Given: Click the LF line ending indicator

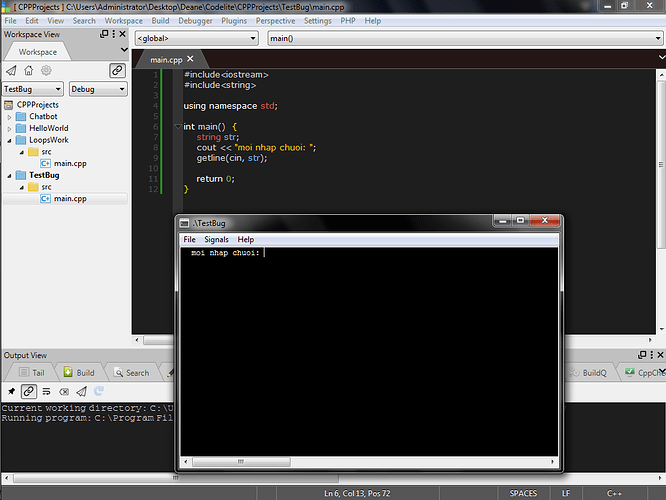Looking at the screenshot, I should [x=566, y=493].
